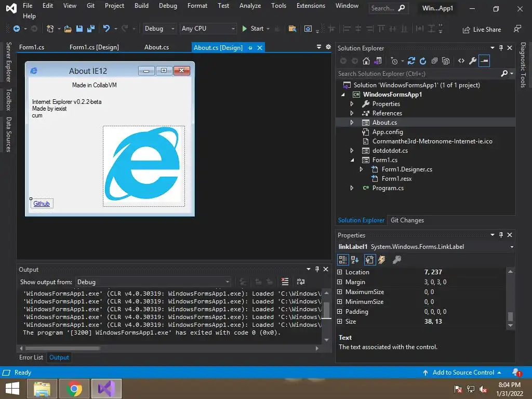Open File Explorer from the taskbar
Image resolution: width=532 pixels, height=399 pixels.
(x=42, y=389)
